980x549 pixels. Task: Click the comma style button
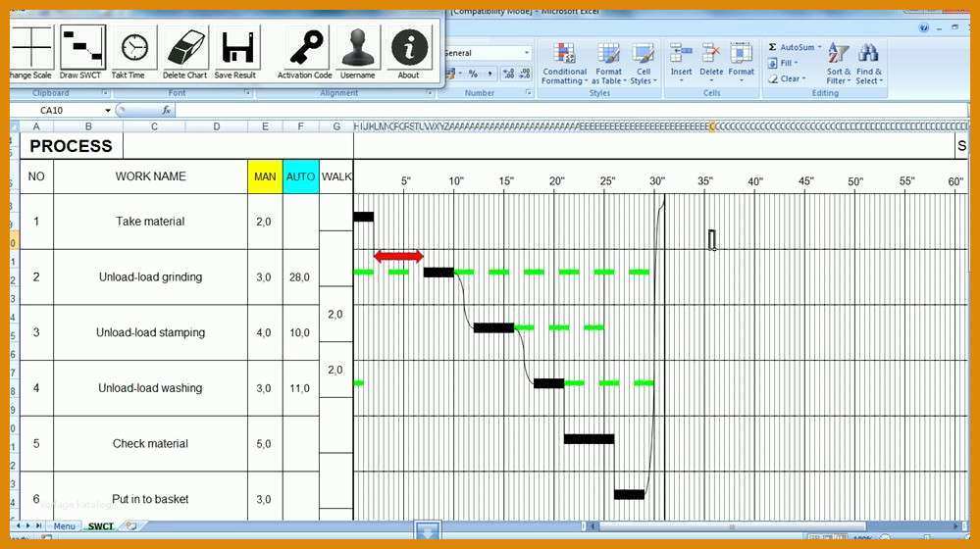[x=490, y=74]
